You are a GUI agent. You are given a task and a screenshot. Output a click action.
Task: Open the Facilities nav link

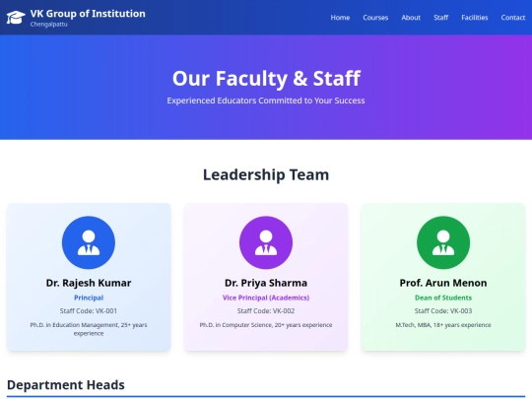pyautogui.click(x=474, y=18)
